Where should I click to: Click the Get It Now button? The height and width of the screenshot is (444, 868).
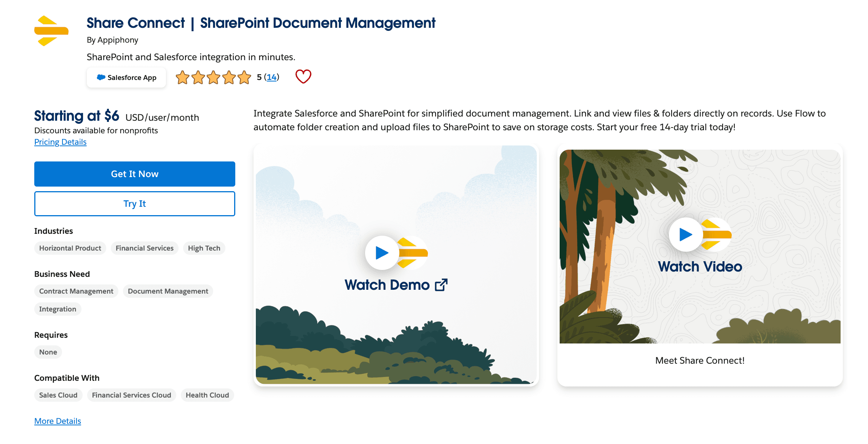tap(135, 174)
